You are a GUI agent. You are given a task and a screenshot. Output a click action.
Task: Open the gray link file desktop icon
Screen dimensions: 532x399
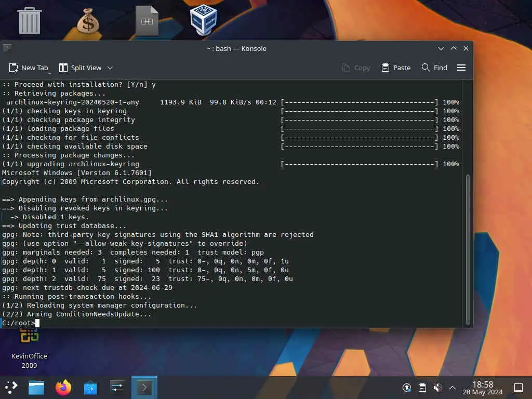(x=147, y=21)
